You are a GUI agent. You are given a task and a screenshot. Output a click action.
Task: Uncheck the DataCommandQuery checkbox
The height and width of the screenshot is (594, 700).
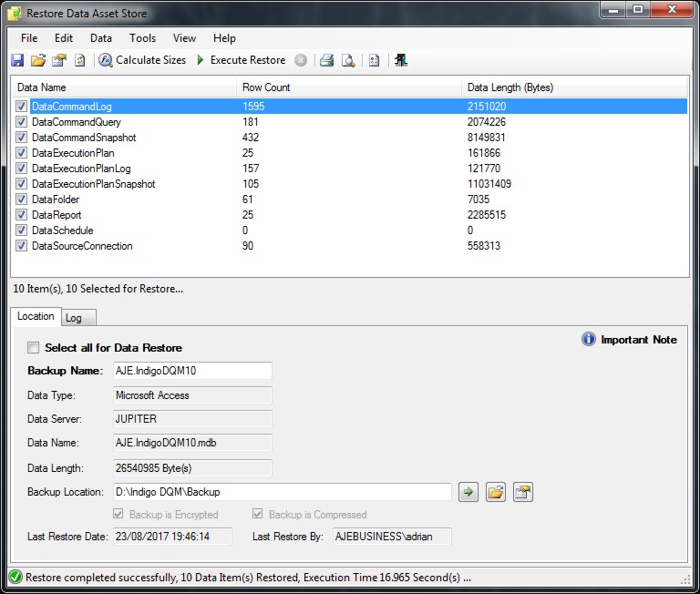[x=21, y=122]
